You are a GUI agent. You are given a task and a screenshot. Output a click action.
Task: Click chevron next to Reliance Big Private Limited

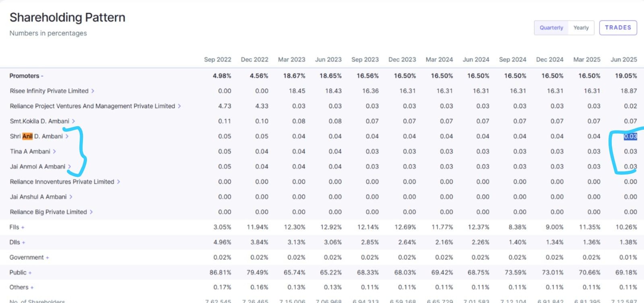pyautogui.click(x=91, y=212)
